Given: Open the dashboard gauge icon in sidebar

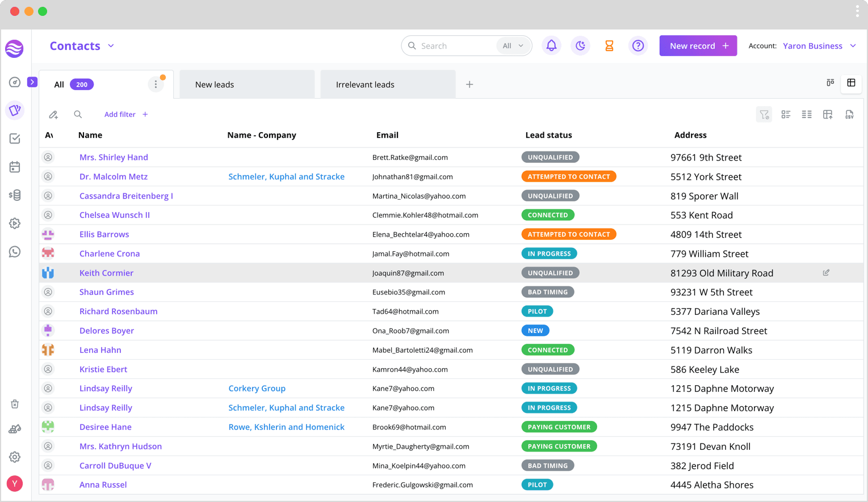Looking at the screenshot, I should (x=15, y=82).
